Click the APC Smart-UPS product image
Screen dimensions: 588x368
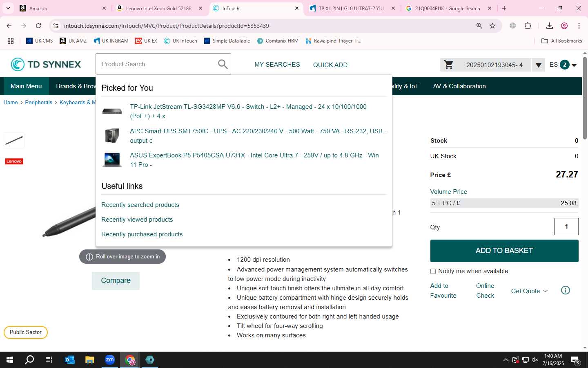(x=112, y=135)
